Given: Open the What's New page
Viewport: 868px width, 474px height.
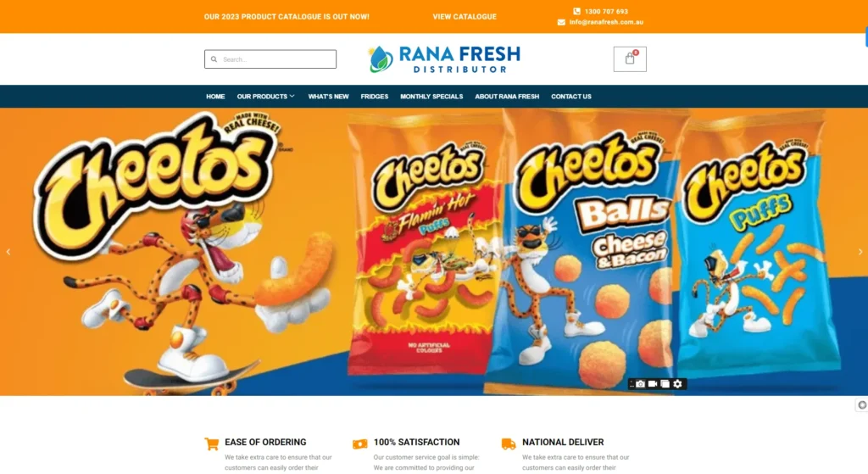Looking at the screenshot, I should point(328,97).
